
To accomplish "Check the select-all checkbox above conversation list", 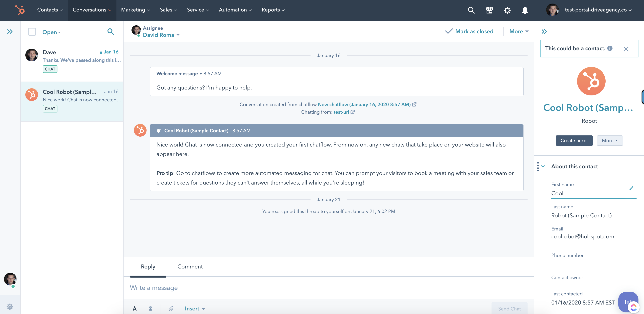I will pos(32,32).
